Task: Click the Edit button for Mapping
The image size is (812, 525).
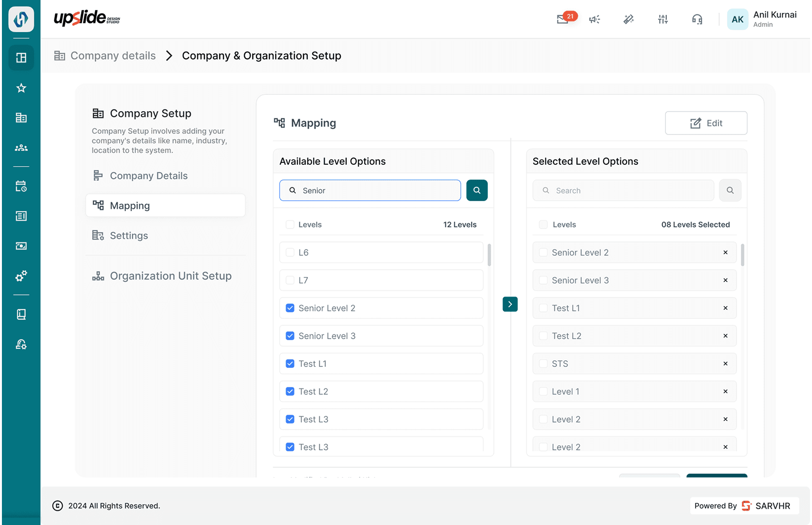Action: (706, 123)
